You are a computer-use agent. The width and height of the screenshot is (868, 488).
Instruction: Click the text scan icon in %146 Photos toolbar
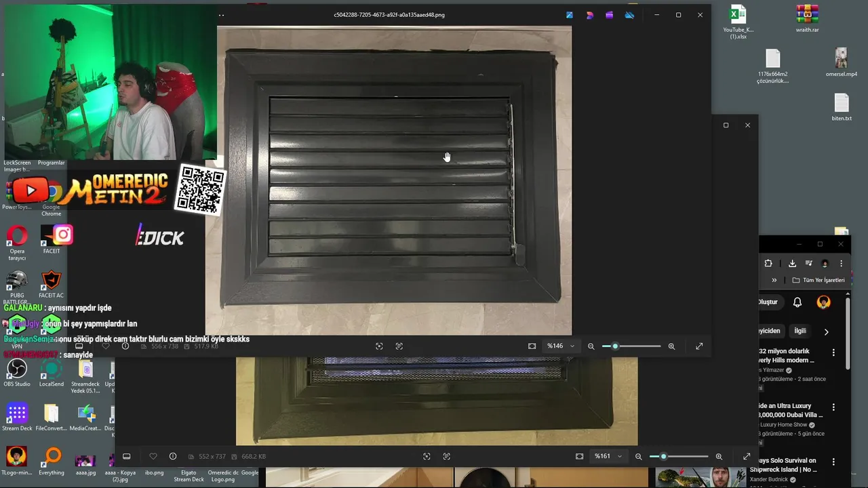click(x=399, y=346)
